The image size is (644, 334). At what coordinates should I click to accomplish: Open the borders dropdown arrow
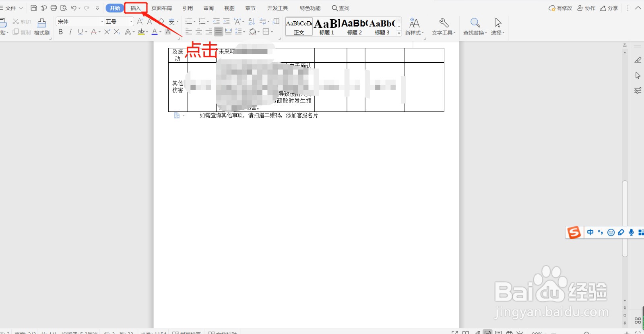[272, 32]
